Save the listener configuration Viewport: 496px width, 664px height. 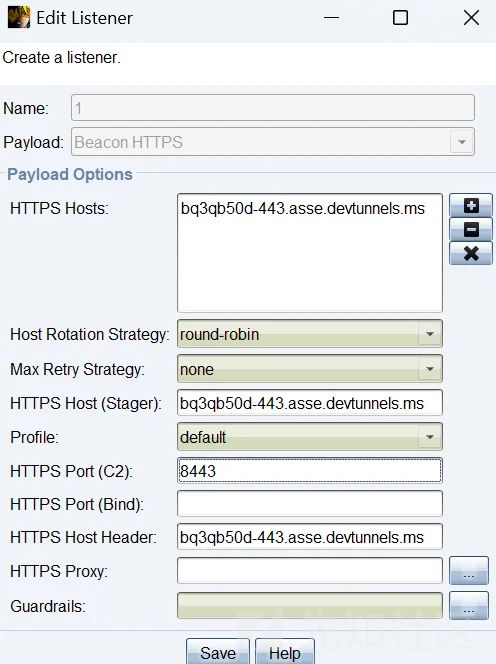[x=218, y=652]
